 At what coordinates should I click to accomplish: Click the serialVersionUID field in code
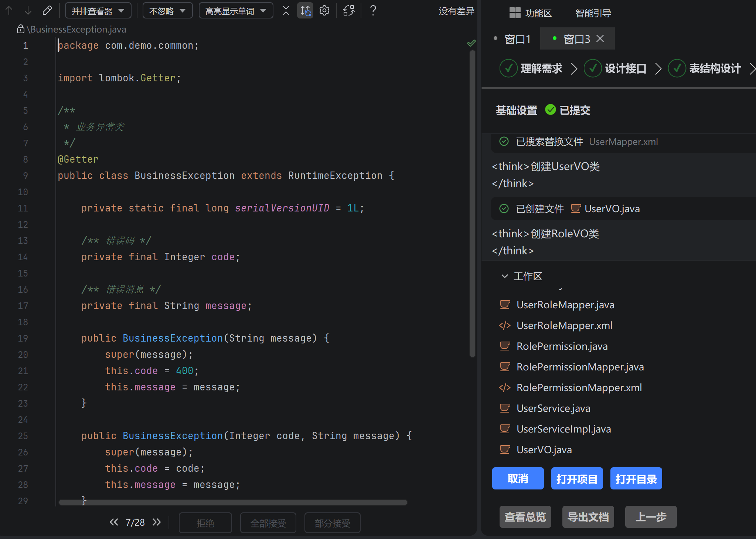282,208
